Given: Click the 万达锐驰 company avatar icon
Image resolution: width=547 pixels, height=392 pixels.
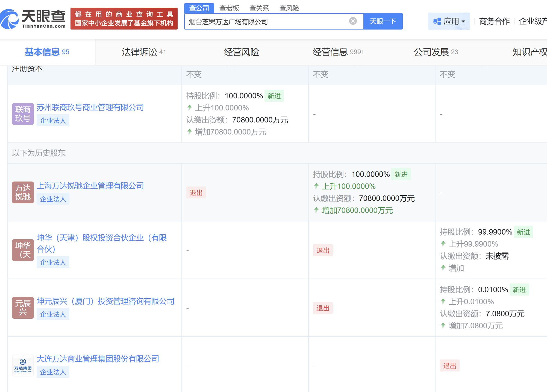Looking at the screenshot, I should [x=23, y=192].
